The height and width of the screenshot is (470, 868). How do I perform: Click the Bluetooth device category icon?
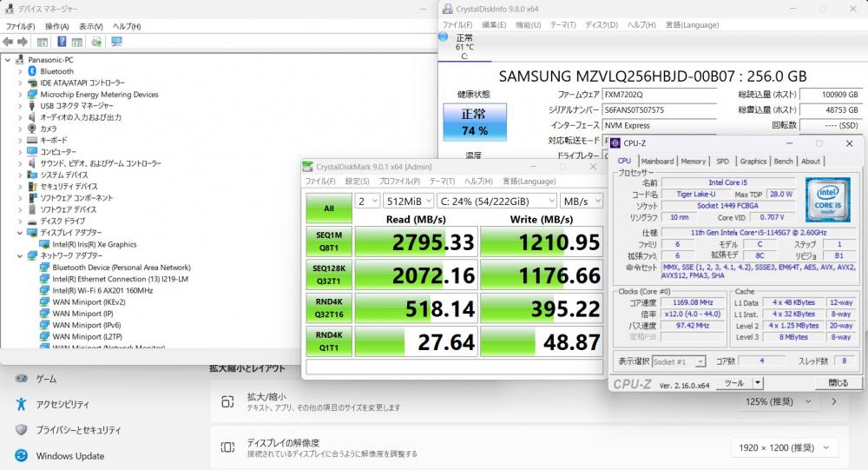pos(32,71)
